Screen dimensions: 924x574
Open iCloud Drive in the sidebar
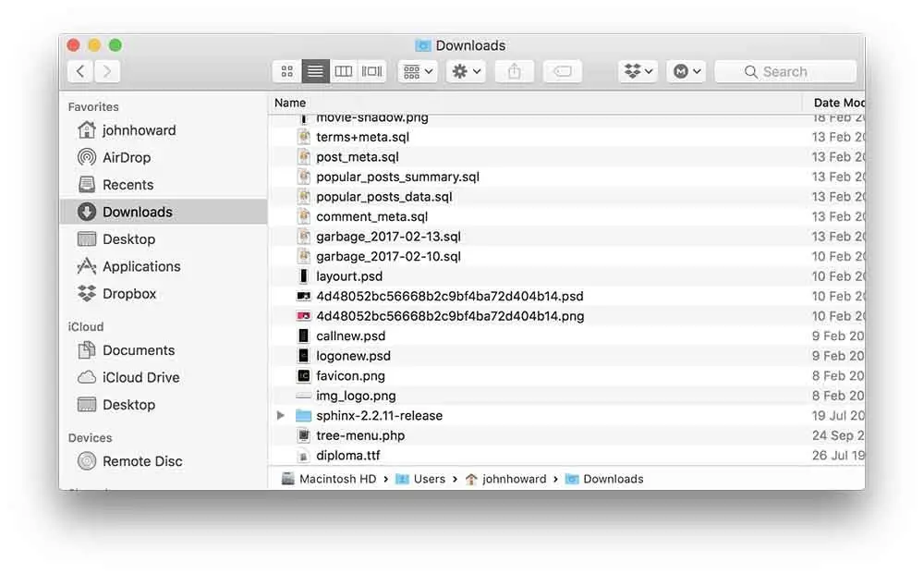(164, 377)
